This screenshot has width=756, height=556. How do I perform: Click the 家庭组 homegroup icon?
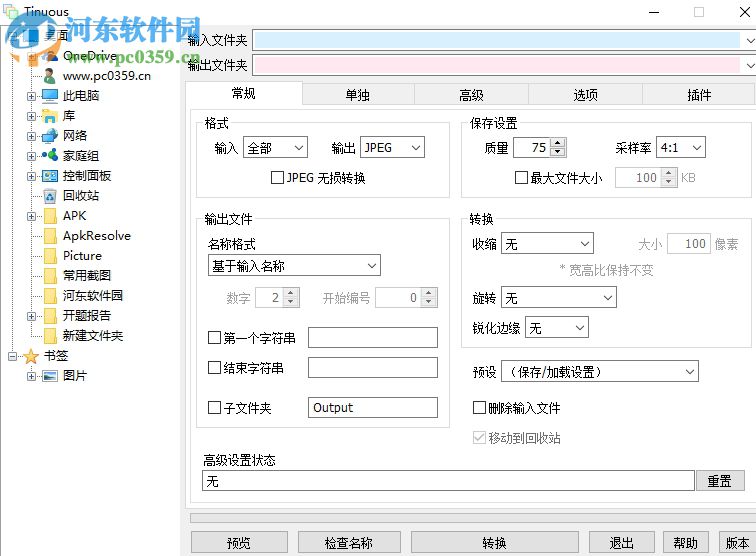[x=50, y=156]
